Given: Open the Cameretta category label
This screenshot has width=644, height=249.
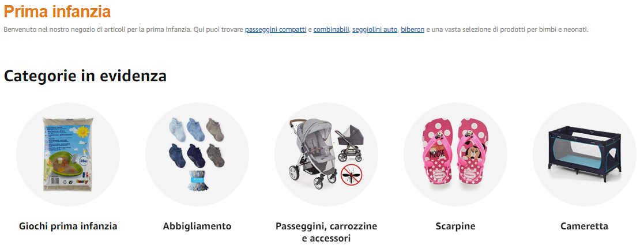Looking at the screenshot, I should tap(584, 226).
